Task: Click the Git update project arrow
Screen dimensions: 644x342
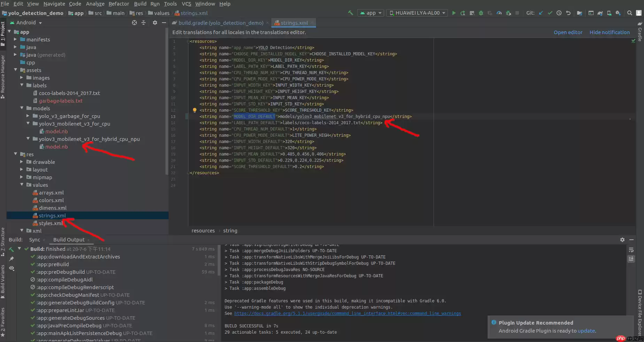Action: tap(541, 13)
